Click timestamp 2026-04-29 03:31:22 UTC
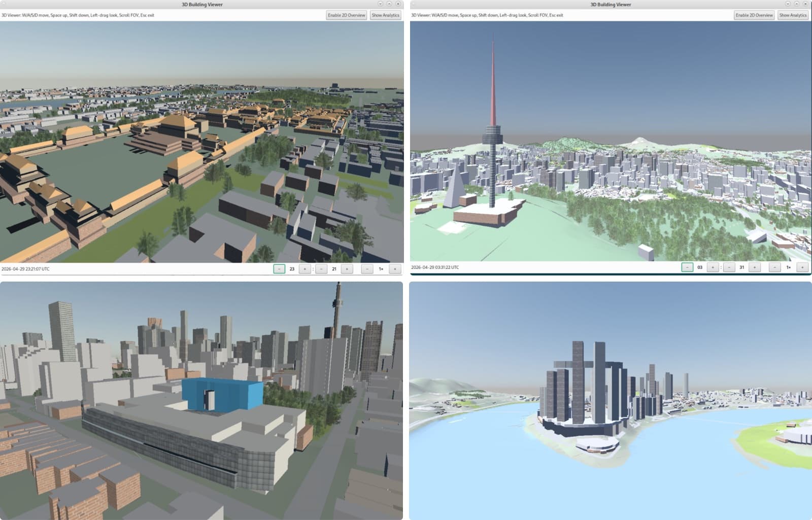Screen dimensions: 812x520 435,267
